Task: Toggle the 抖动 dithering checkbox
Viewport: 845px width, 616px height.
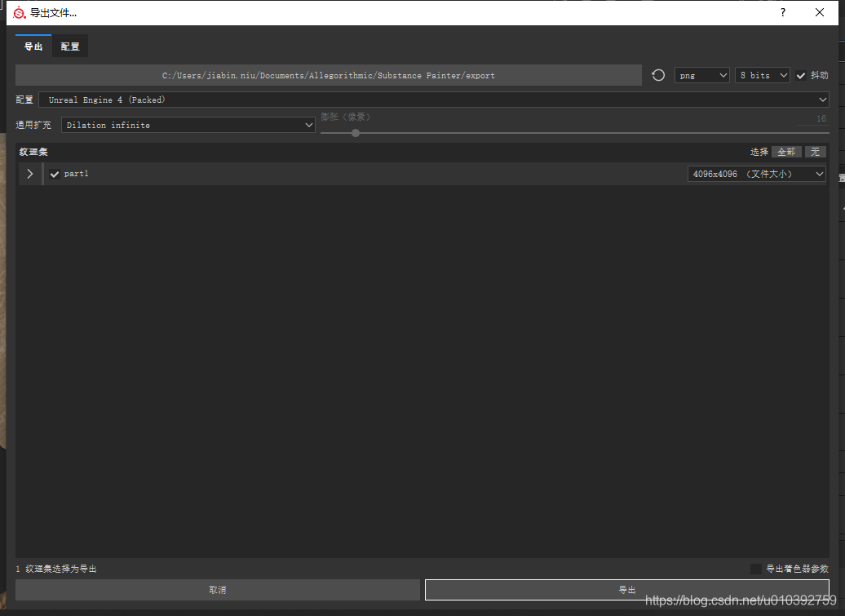Action: [x=801, y=75]
